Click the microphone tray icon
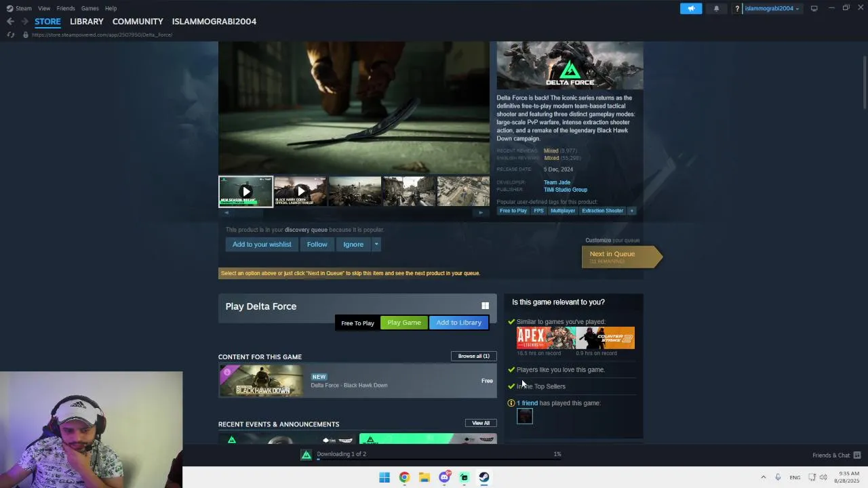The width and height of the screenshot is (868, 488). pyautogui.click(x=778, y=477)
